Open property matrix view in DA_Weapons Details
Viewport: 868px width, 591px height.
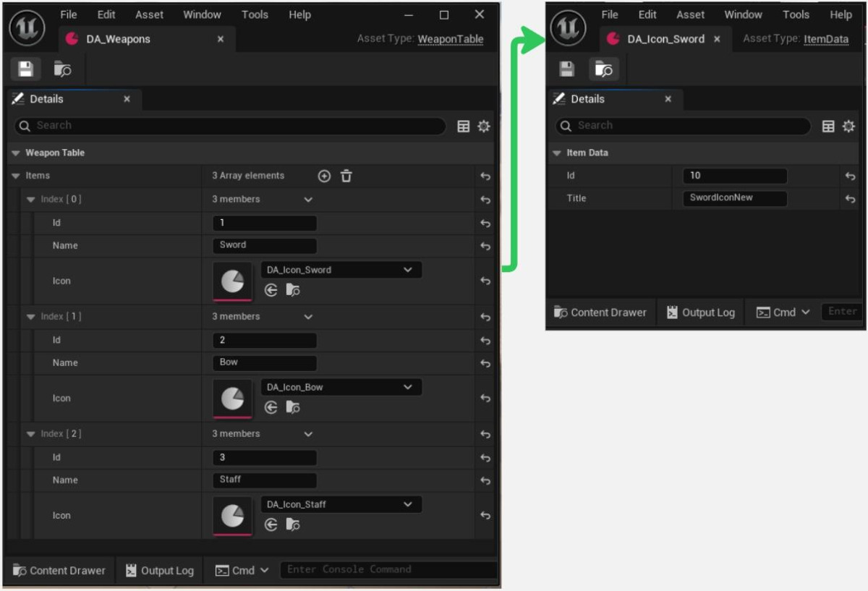[464, 126]
